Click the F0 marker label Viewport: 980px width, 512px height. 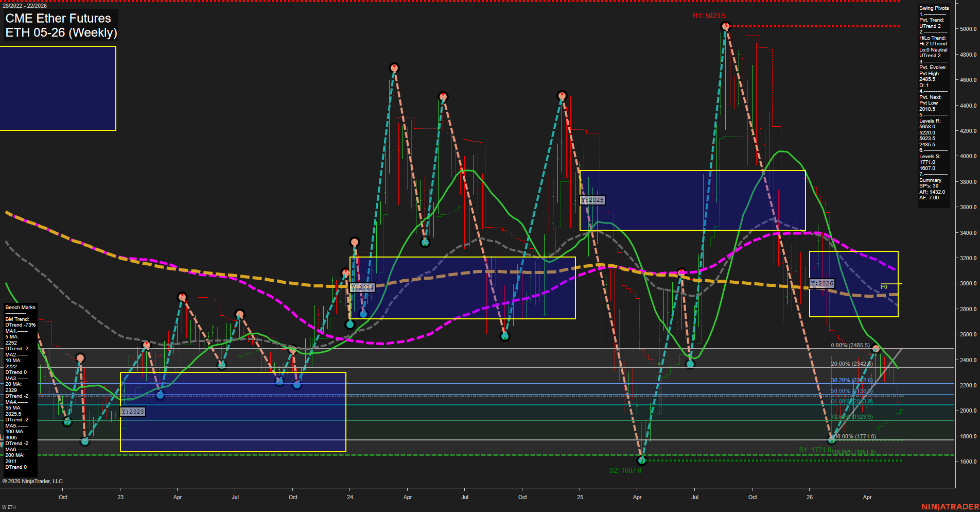pyautogui.click(x=884, y=287)
